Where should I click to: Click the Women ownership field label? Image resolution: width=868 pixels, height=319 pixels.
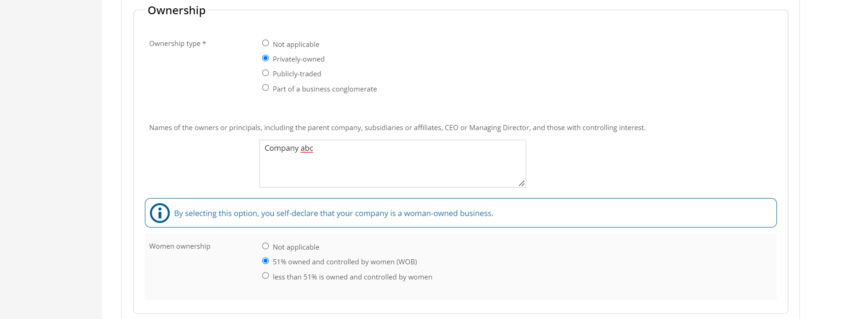coord(180,246)
